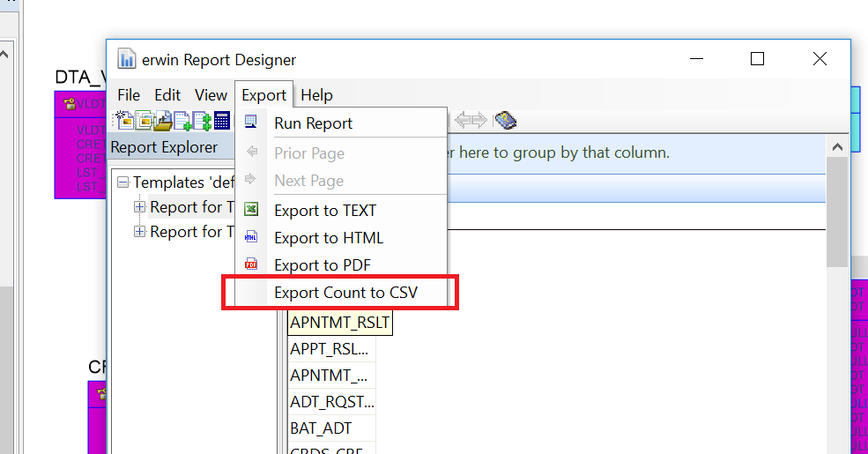This screenshot has height=454, width=868.
Task: Click the Export to TEXT spreadsheet icon
Action: [x=251, y=209]
